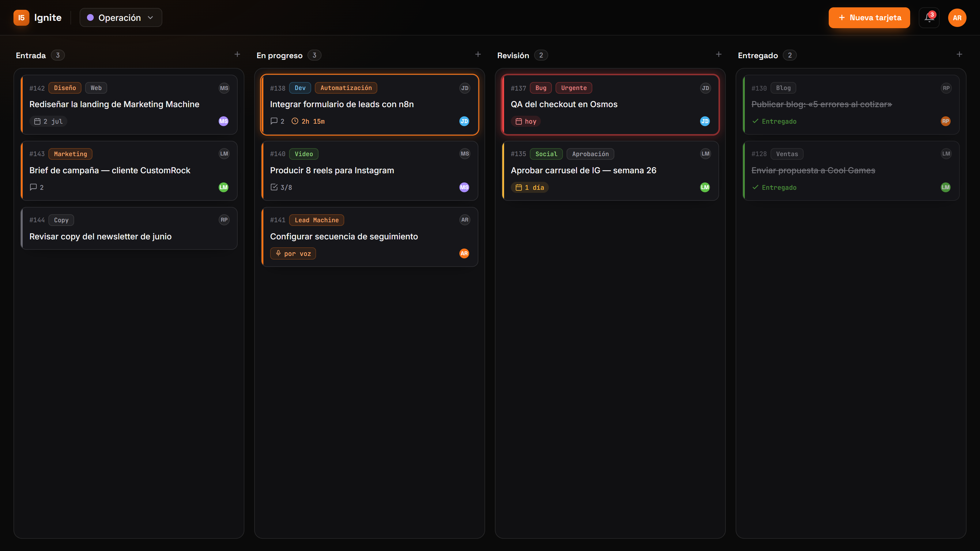This screenshot has width=980, height=551.
Task: Click the purple MS avatar on card #140
Action: point(464,187)
